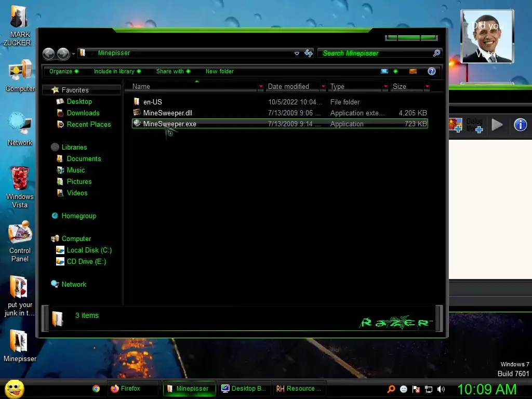This screenshot has width=532, height=399.
Task: Click the MineSweeper.dll file icon
Action: pyautogui.click(x=137, y=112)
